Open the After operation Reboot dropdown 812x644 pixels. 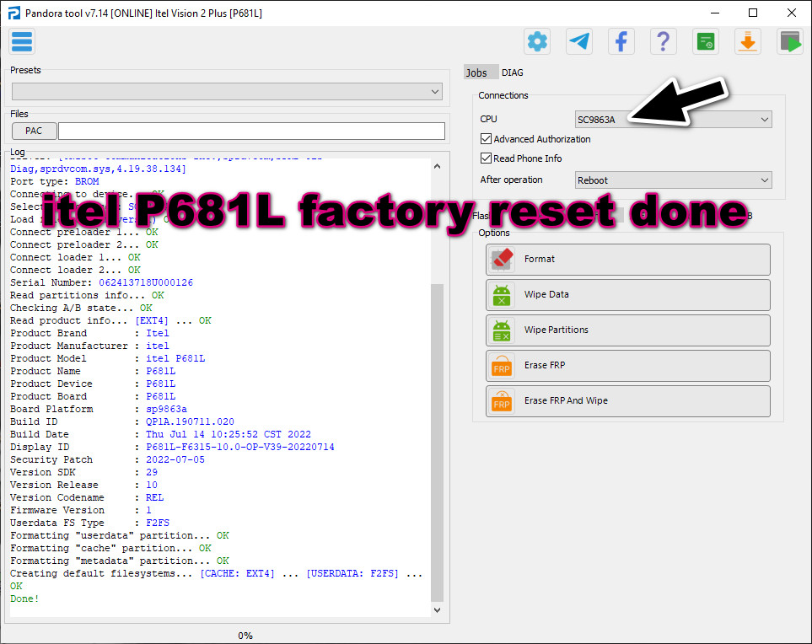(x=672, y=180)
